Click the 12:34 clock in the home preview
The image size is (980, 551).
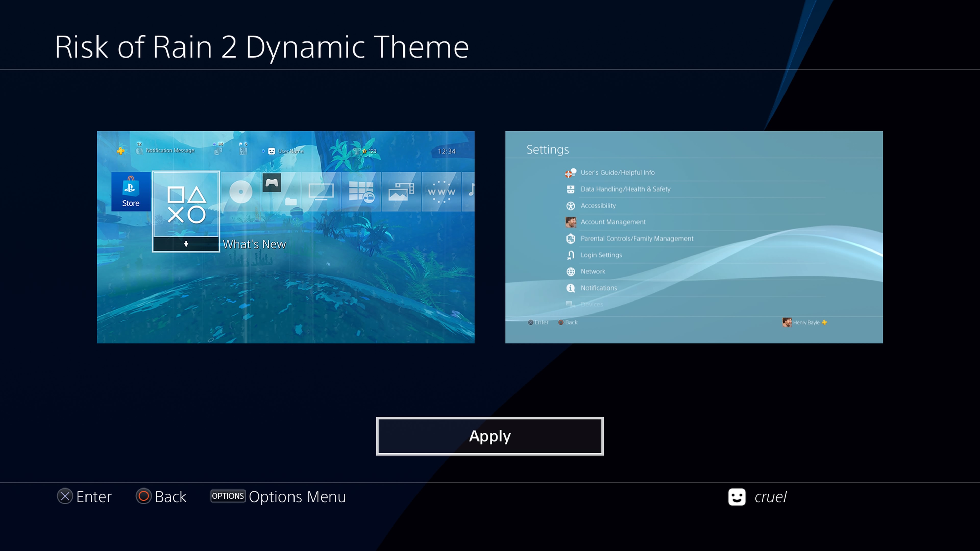pos(447,151)
